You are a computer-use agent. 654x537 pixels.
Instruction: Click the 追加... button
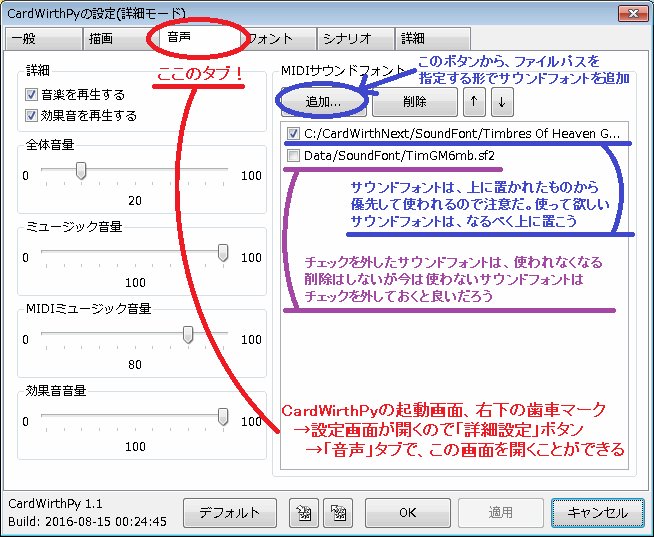pyautogui.click(x=324, y=101)
